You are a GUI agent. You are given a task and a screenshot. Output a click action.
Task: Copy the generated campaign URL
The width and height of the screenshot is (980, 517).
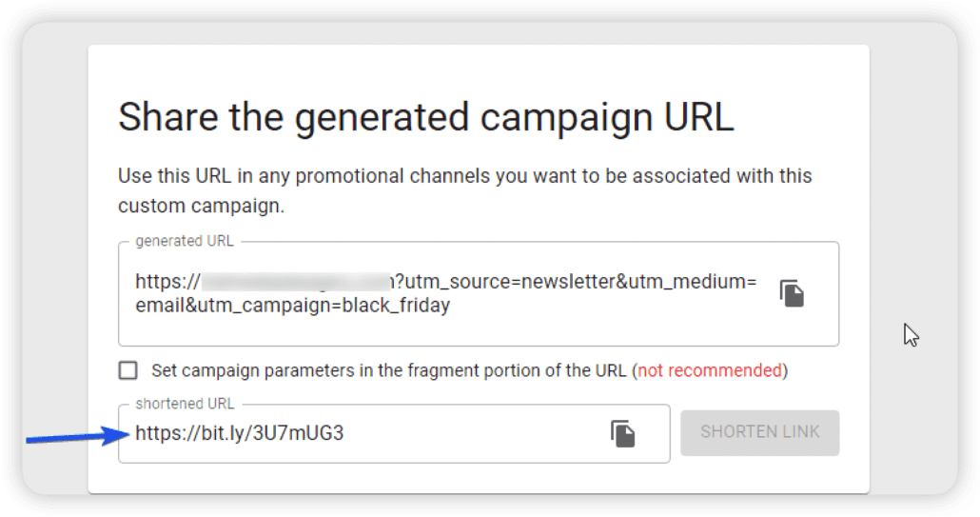pos(792,293)
